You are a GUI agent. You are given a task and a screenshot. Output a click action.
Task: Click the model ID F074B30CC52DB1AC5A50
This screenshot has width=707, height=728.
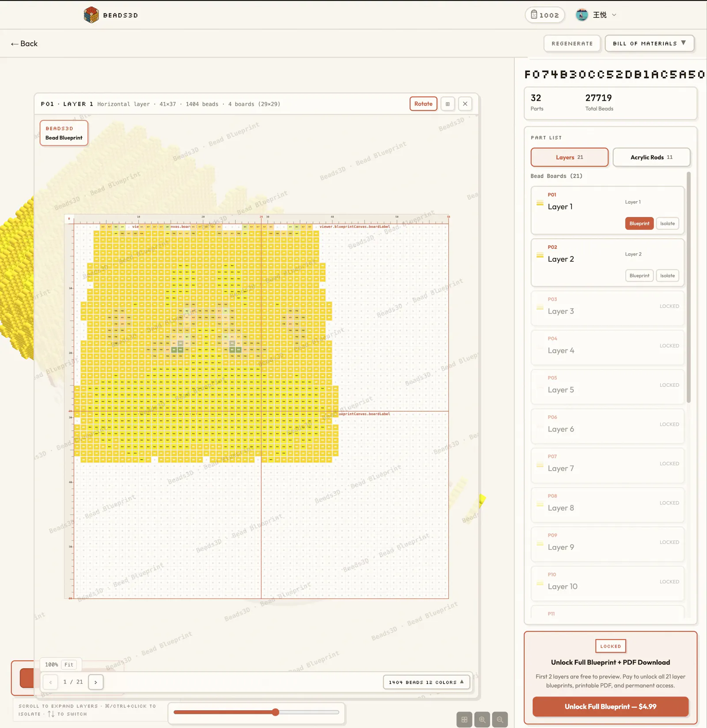pos(614,74)
